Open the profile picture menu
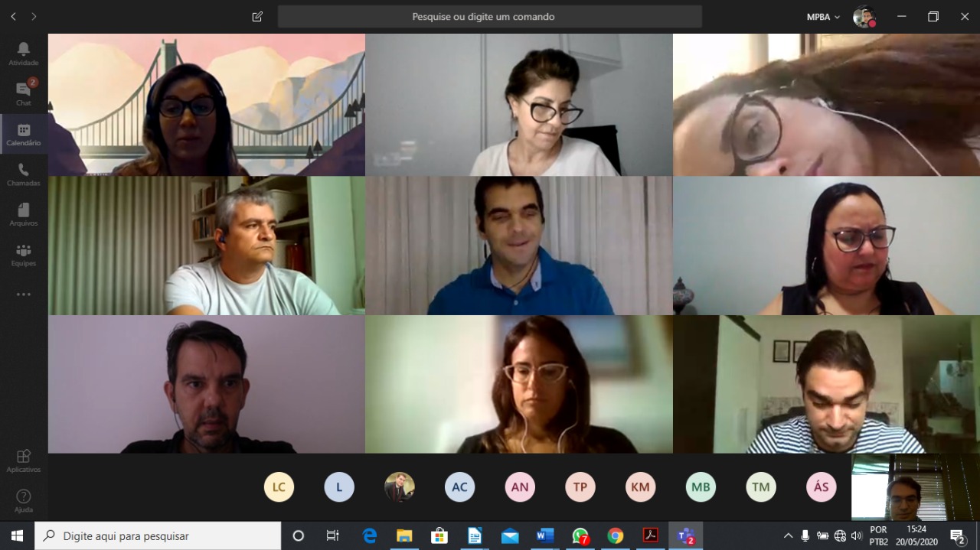 click(864, 17)
